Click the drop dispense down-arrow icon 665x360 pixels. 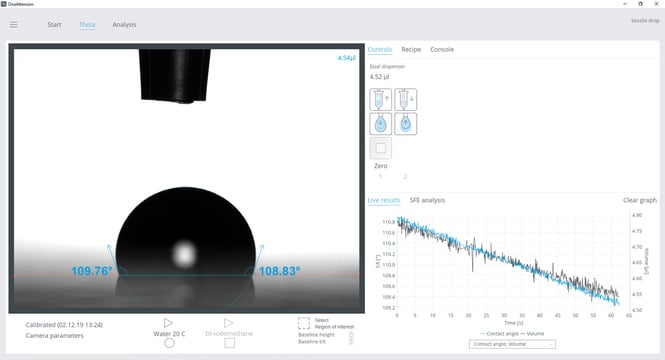click(380, 124)
